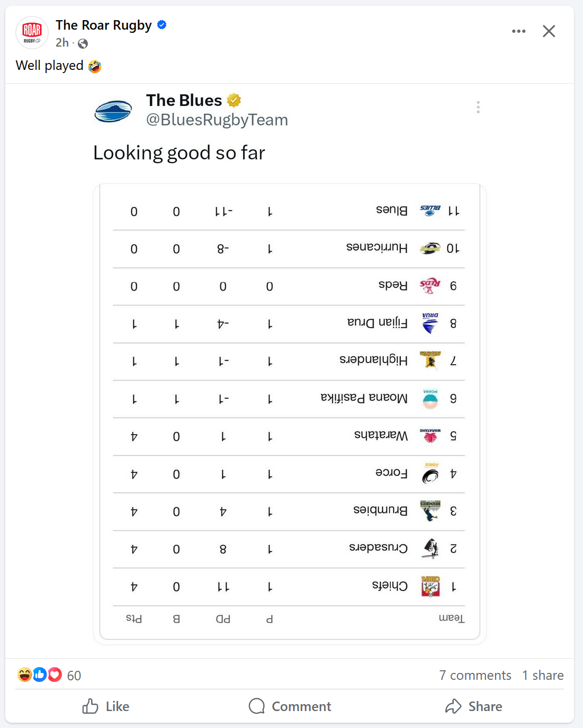Open the post timestamp 2h
The height and width of the screenshot is (728, 583).
click(x=62, y=43)
